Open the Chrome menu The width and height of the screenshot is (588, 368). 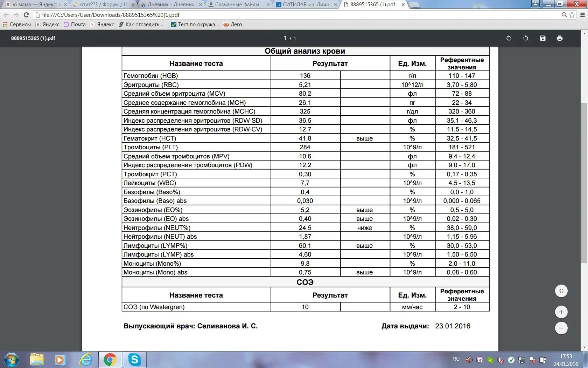tap(582, 15)
